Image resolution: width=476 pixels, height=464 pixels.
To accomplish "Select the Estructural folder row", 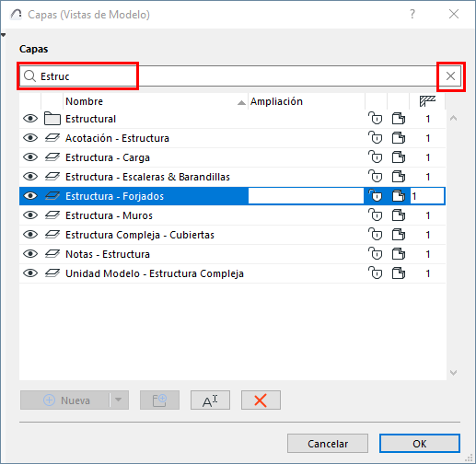I will click(x=232, y=119).
